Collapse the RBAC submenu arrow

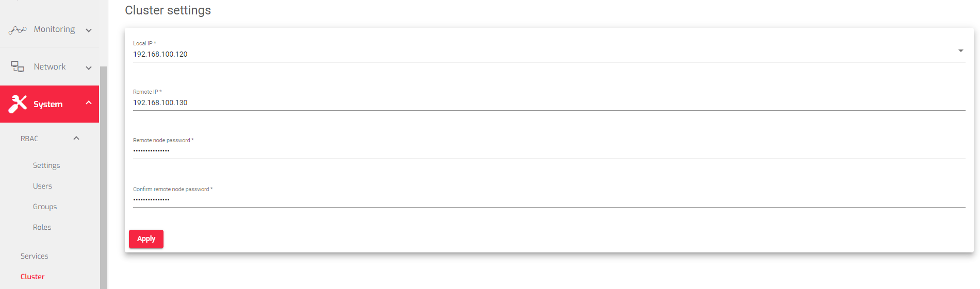click(x=76, y=138)
